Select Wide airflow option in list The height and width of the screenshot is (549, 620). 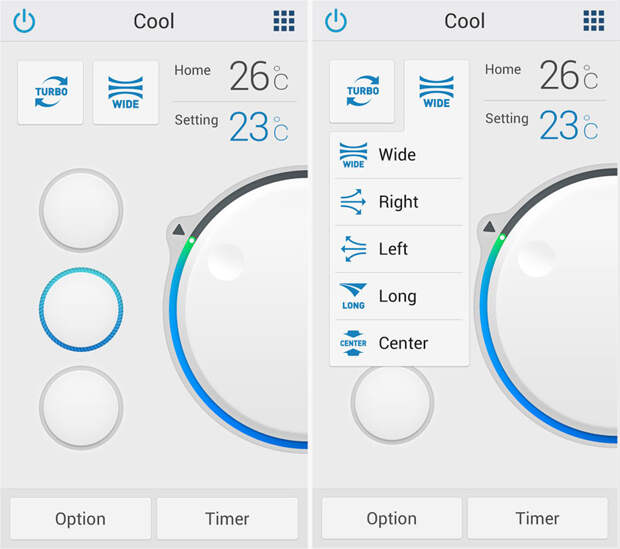coord(399,155)
